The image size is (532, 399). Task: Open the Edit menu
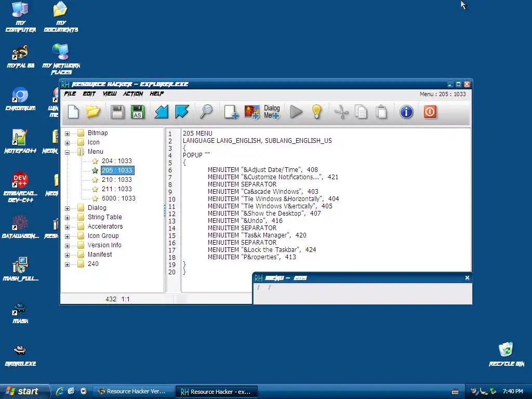pos(89,94)
